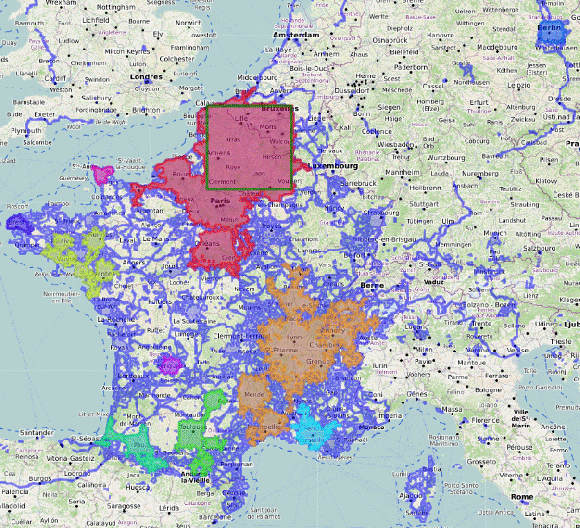
Task: Select the Toulouse label in green region
Action: coord(193,427)
